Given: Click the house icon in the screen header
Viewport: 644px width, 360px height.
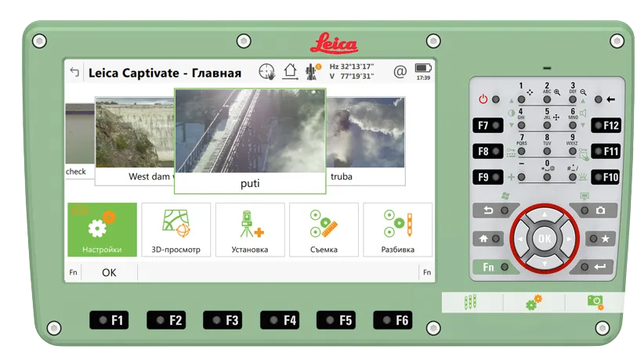Looking at the screenshot, I should (x=291, y=72).
